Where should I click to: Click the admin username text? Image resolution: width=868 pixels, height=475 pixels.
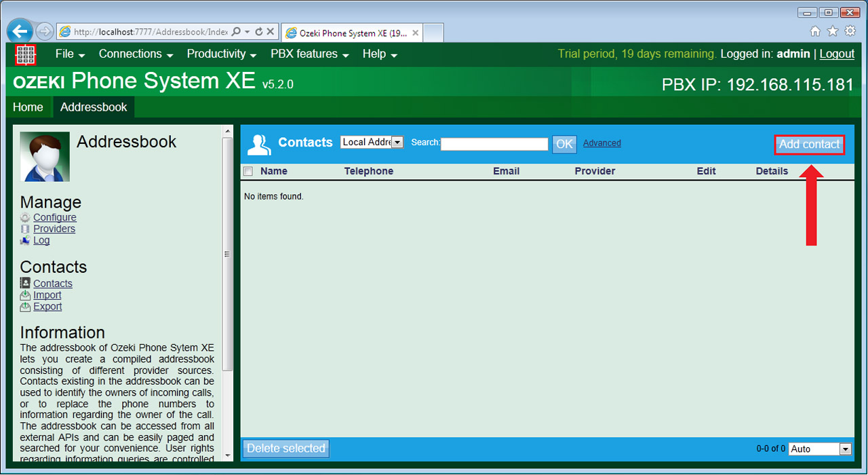793,54
